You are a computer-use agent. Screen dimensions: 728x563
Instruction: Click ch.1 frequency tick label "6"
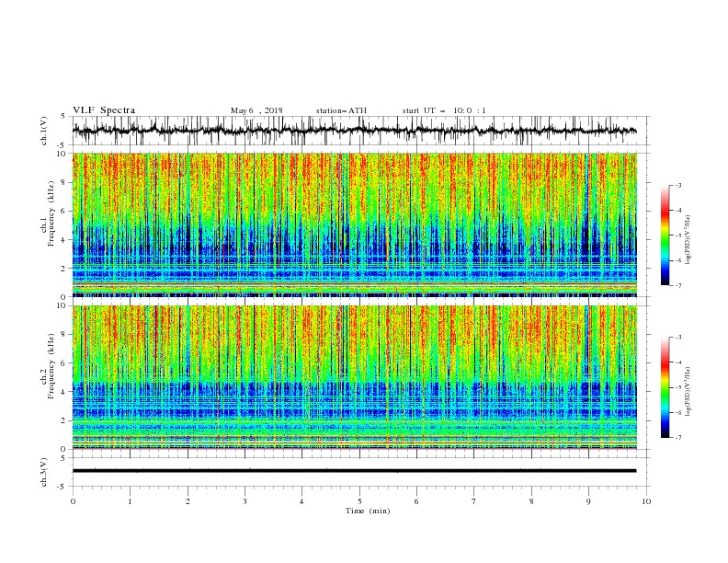tap(64, 212)
